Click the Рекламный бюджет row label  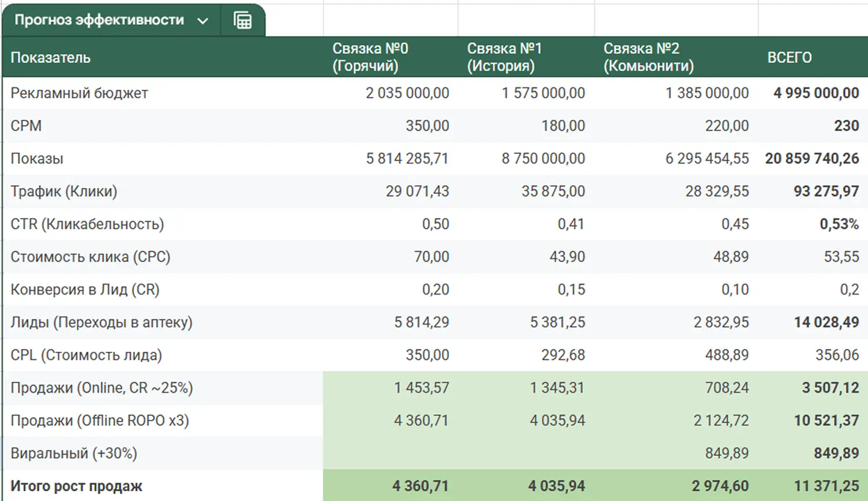coord(79,93)
